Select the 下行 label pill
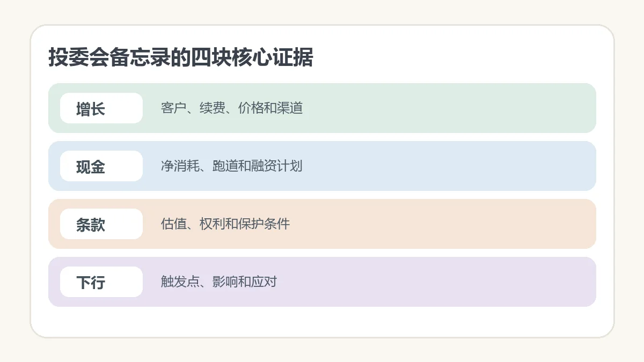644x362 pixels. tap(101, 282)
